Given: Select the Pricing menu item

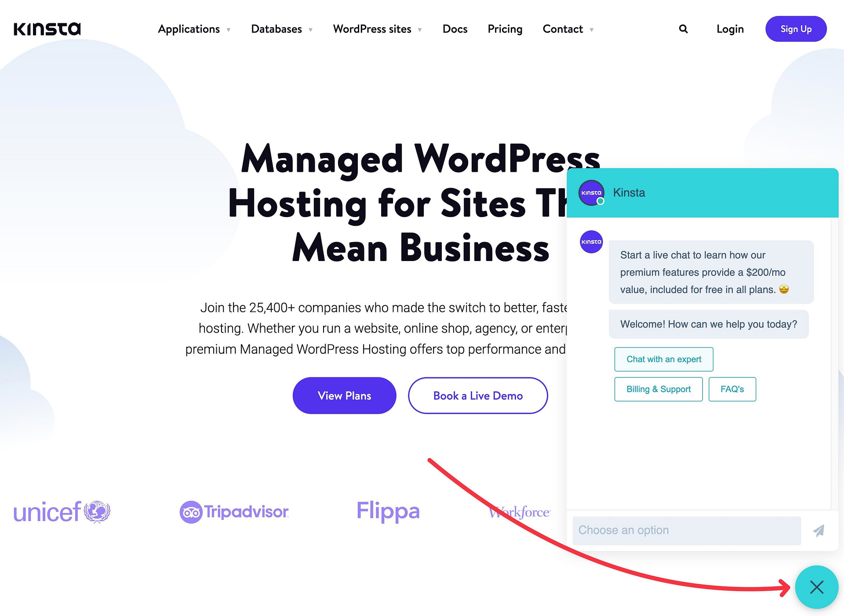Looking at the screenshot, I should tap(505, 29).
